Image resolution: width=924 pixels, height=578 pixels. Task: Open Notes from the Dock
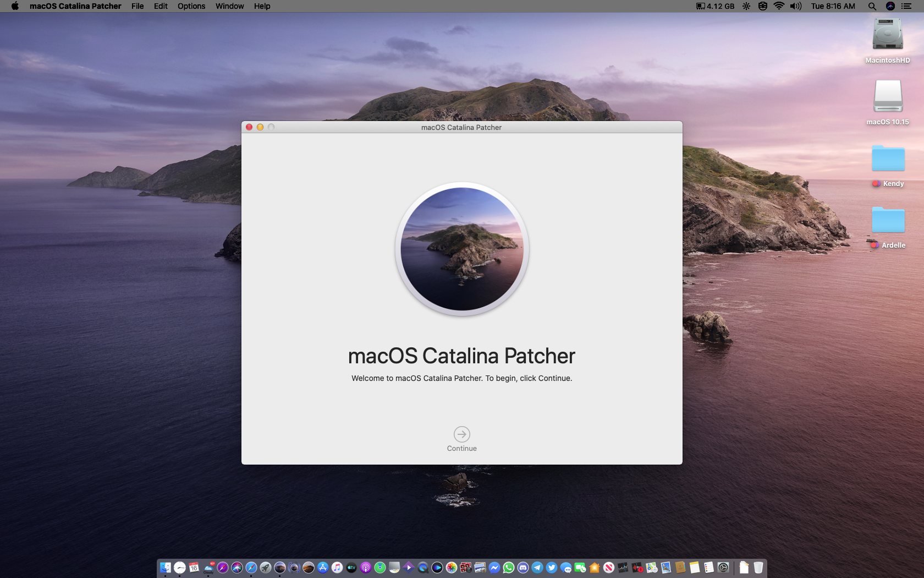tap(695, 568)
